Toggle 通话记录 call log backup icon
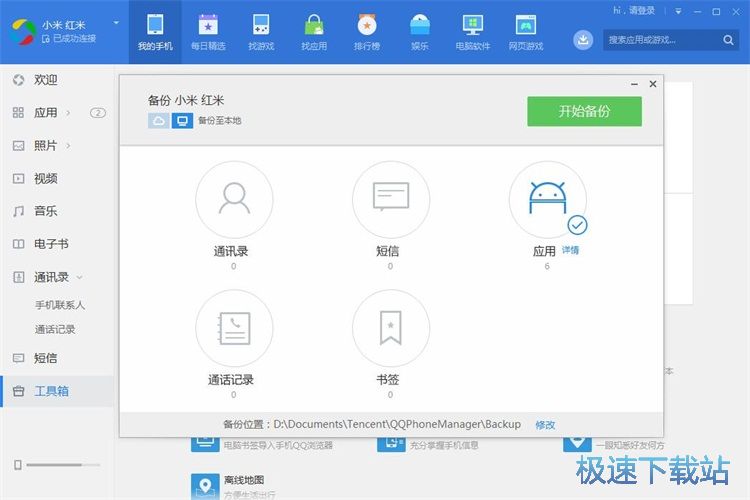The height and width of the screenshot is (500, 750). pos(234,328)
